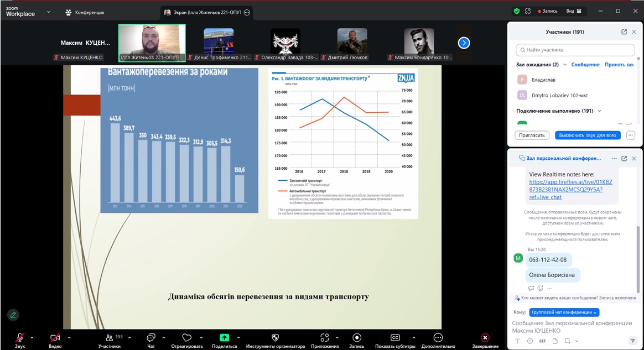Open the Вид view menu

pyautogui.click(x=573, y=11)
